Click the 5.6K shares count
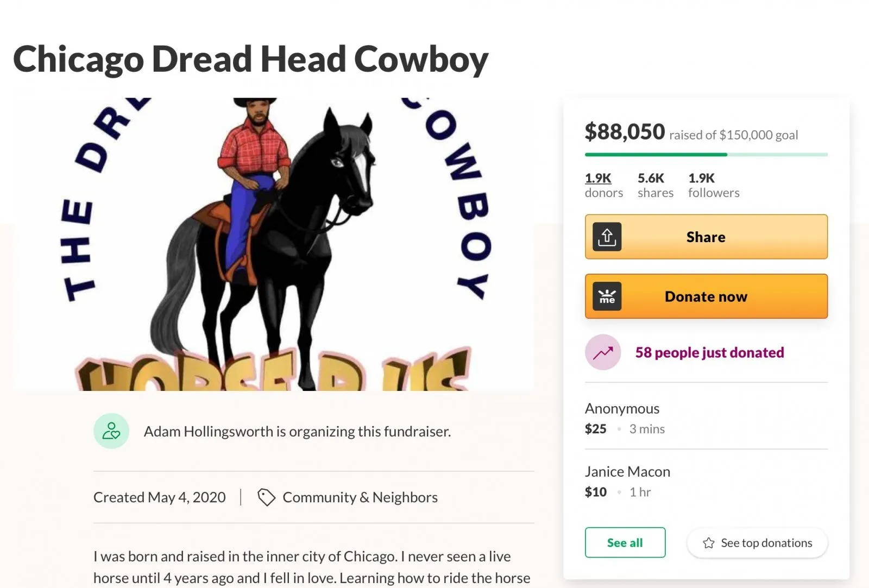The width and height of the screenshot is (869, 588). [x=656, y=185]
